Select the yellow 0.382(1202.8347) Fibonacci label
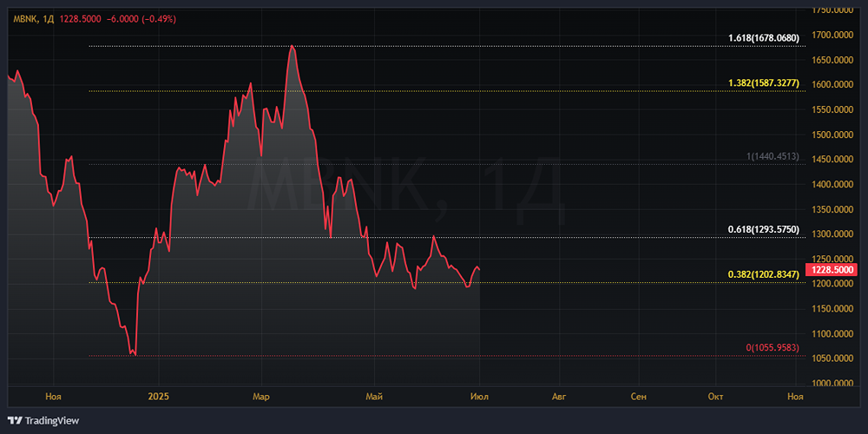The image size is (868, 434). 764,274
